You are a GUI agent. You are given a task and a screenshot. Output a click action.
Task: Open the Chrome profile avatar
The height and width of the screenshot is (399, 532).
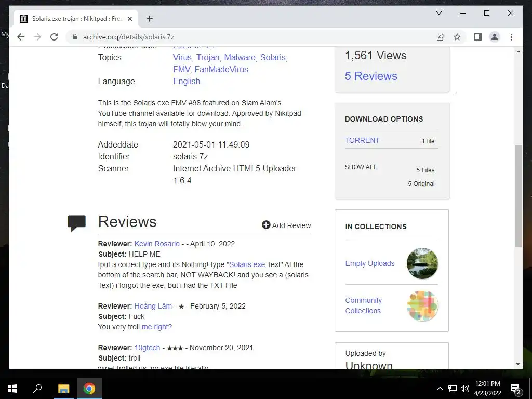pos(495,37)
